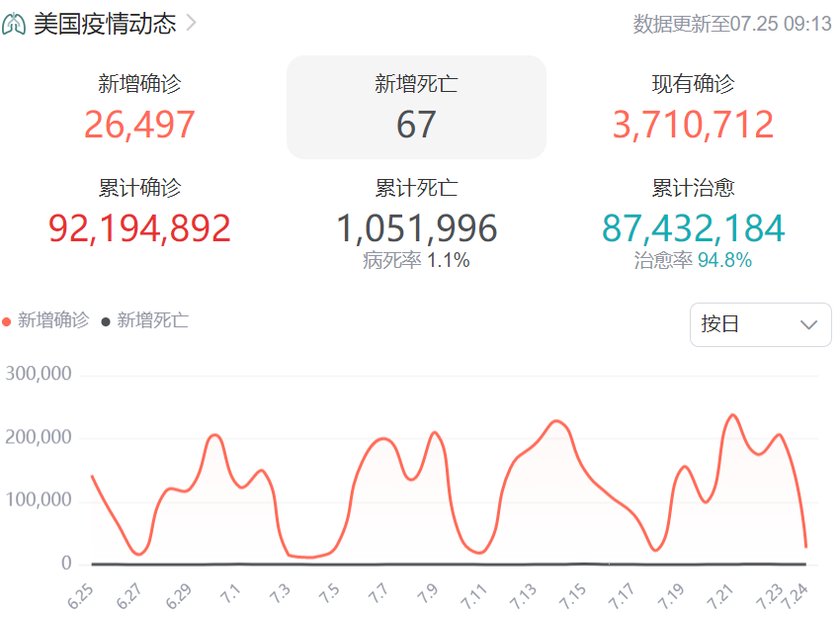Click the 7.9 date label on axis
840x619 pixels.
(428, 594)
